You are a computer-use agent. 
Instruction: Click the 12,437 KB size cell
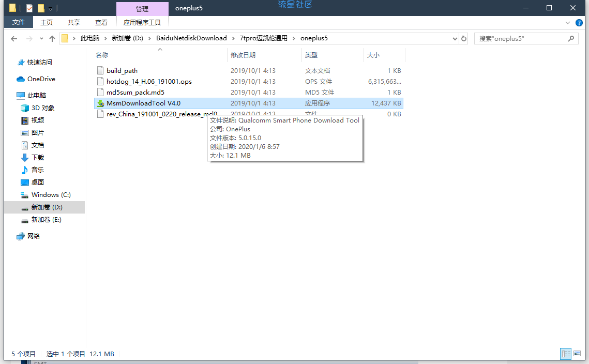point(386,103)
